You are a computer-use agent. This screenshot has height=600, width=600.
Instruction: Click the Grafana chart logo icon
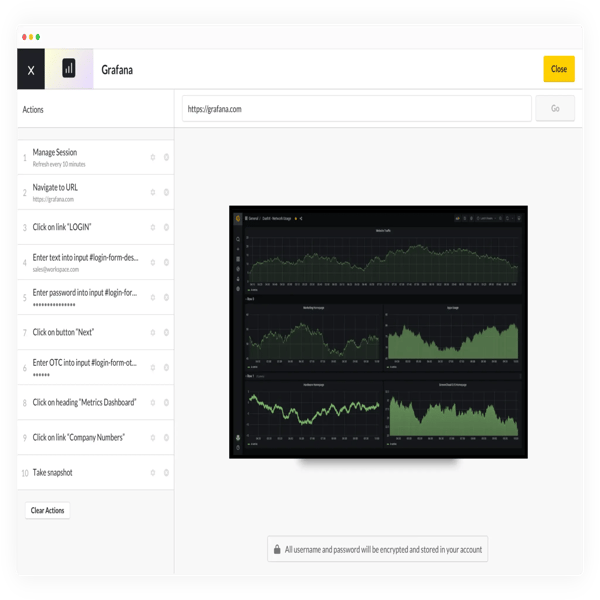pos(69,68)
